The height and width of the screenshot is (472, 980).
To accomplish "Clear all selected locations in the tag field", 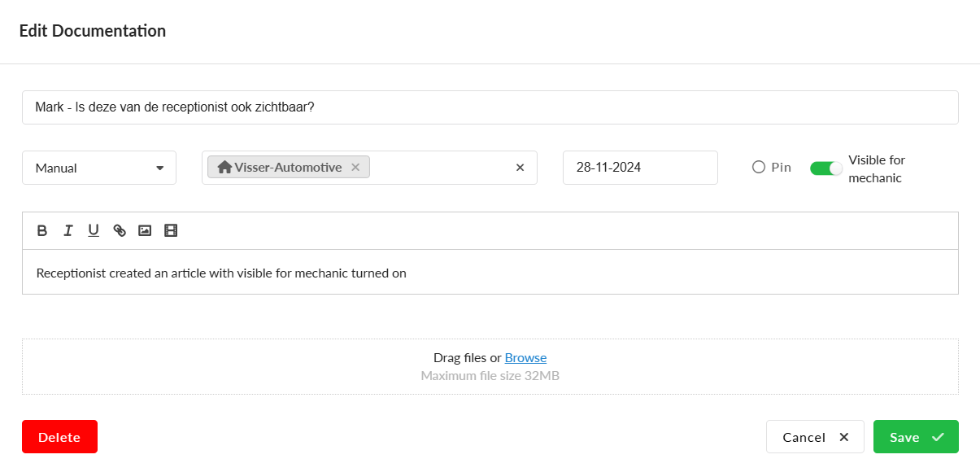I will (520, 168).
